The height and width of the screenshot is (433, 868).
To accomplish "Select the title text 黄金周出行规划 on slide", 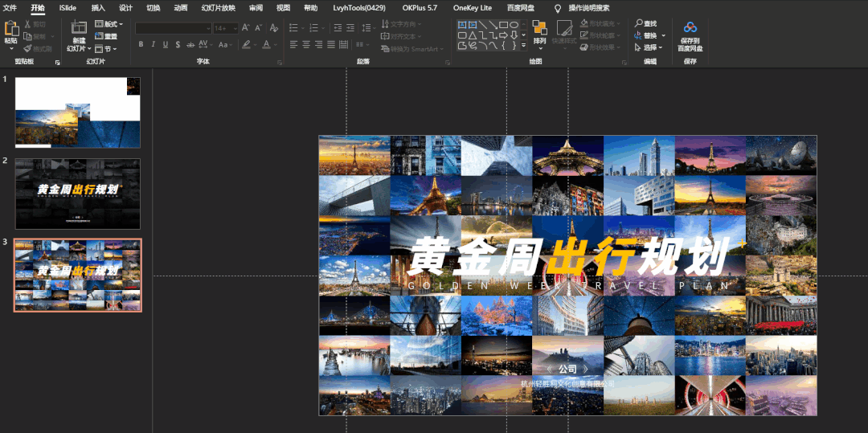I will point(568,256).
